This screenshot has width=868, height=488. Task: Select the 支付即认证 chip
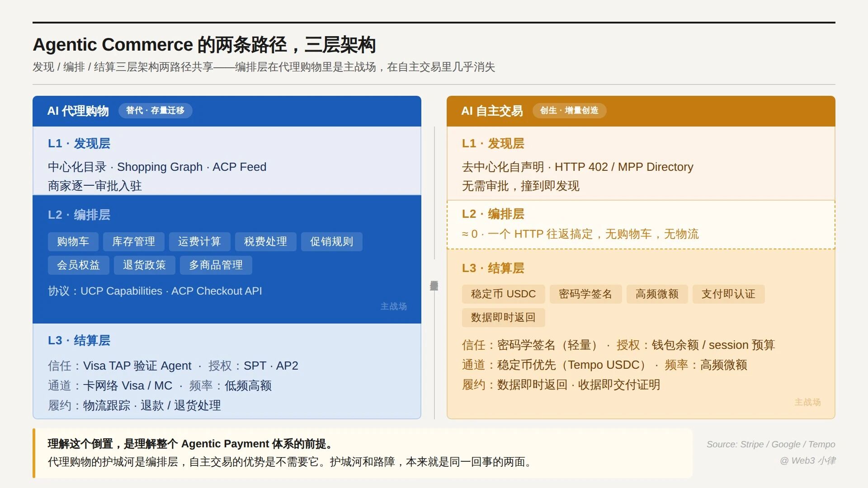(728, 294)
